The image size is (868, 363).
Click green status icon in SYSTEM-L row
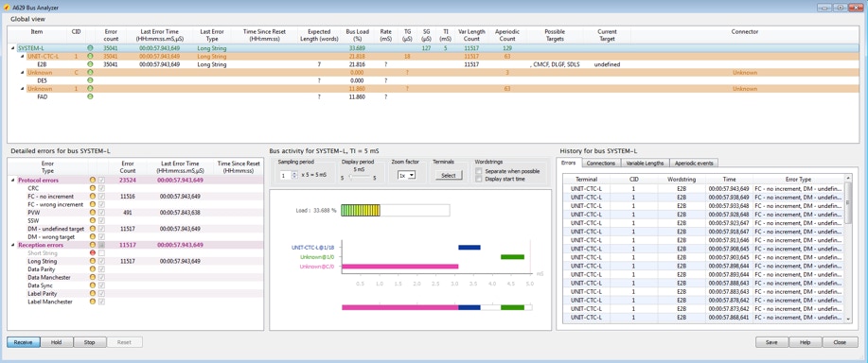[x=90, y=48]
